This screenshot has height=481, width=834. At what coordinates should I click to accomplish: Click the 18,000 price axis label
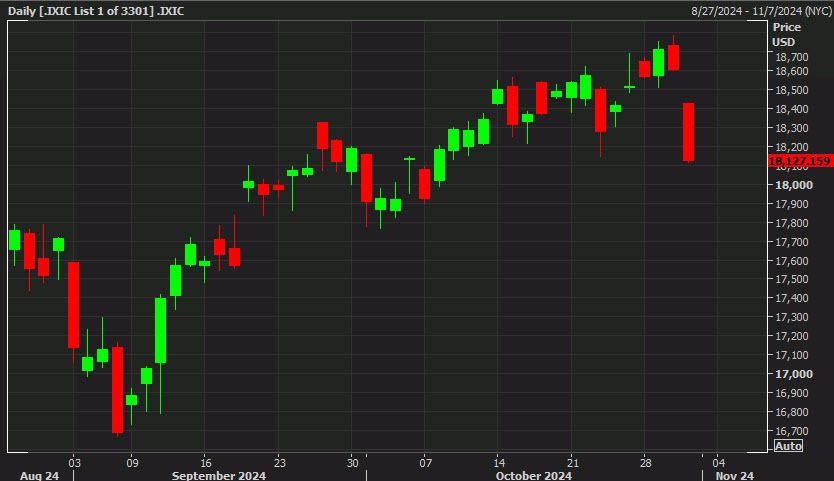794,185
